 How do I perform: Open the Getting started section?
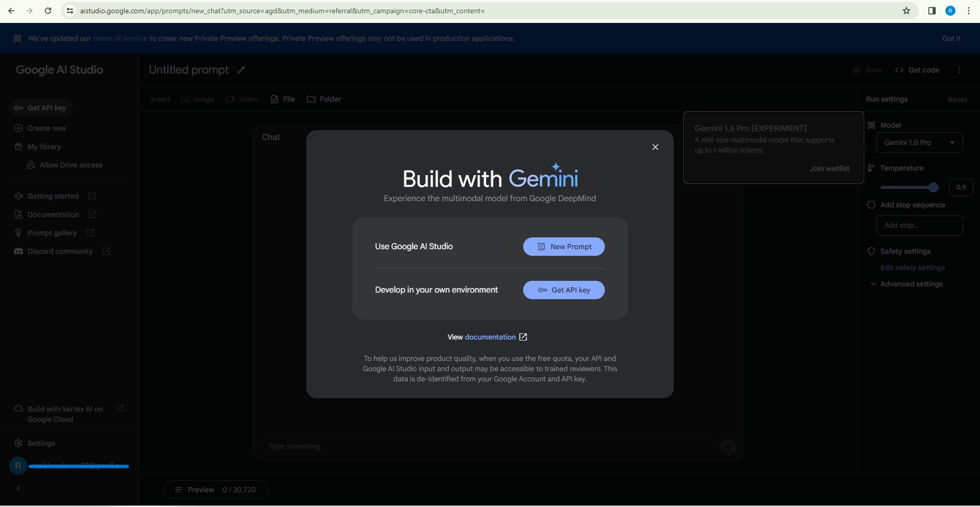coord(53,196)
